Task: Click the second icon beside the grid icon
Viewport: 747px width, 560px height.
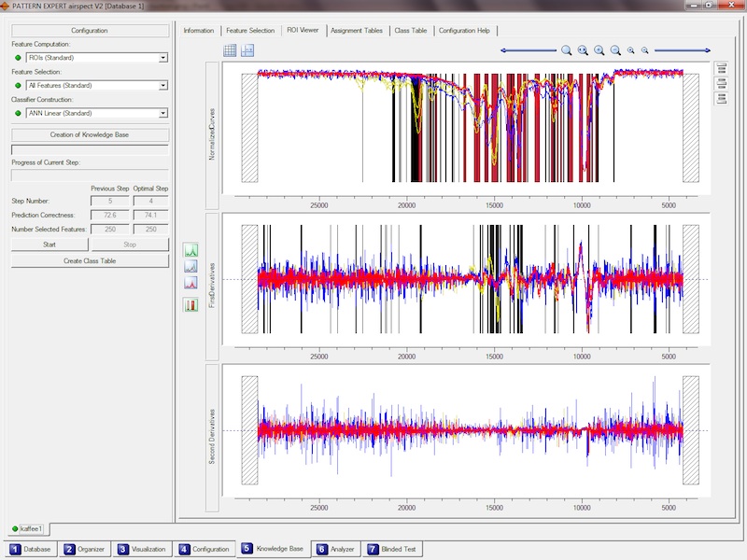Action: 247,50
